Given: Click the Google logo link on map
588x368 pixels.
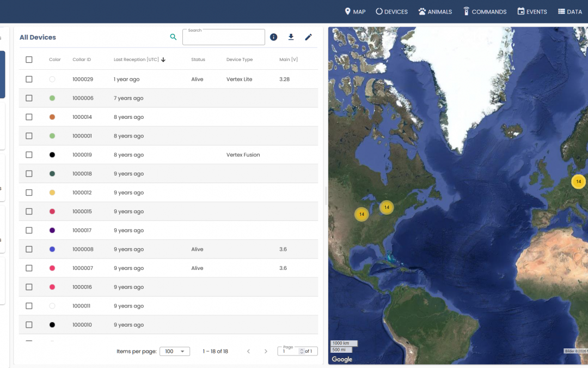Looking at the screenshot, I should [x=342, y=359].
